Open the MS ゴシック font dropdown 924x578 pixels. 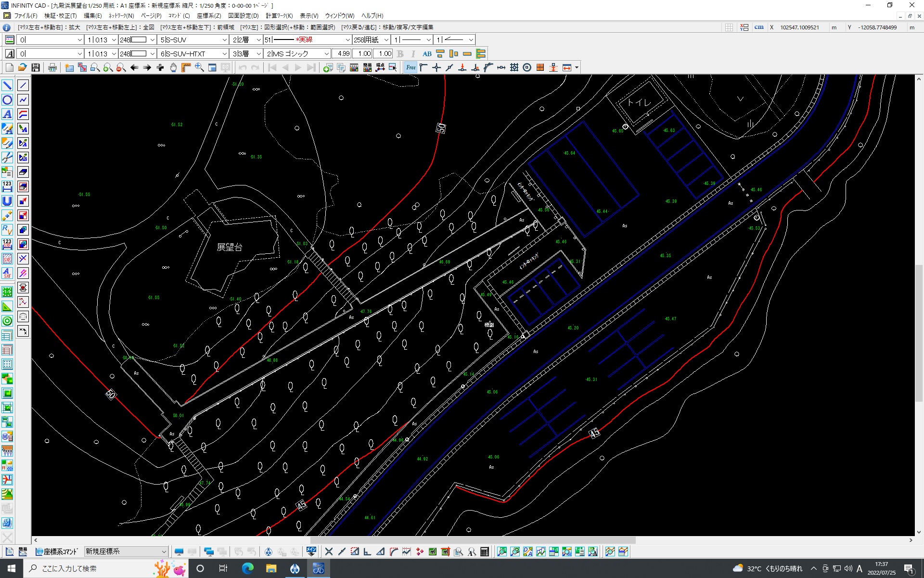297,53
